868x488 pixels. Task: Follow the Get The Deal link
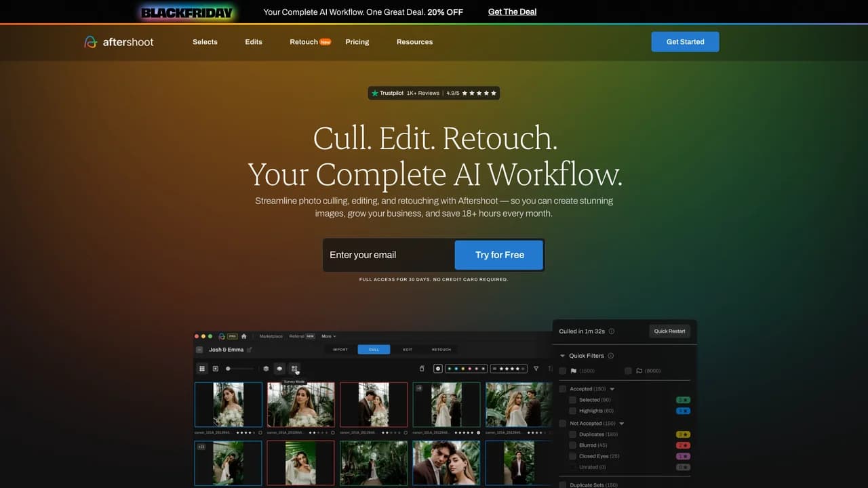[512, 12]
